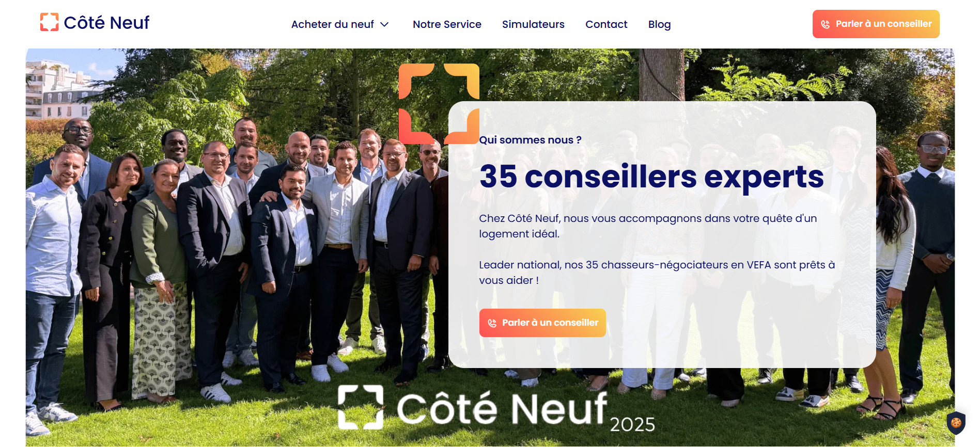Click the 35 conseillers experts heading
This screenshot has width=980, height=447.
coord(651,177)
